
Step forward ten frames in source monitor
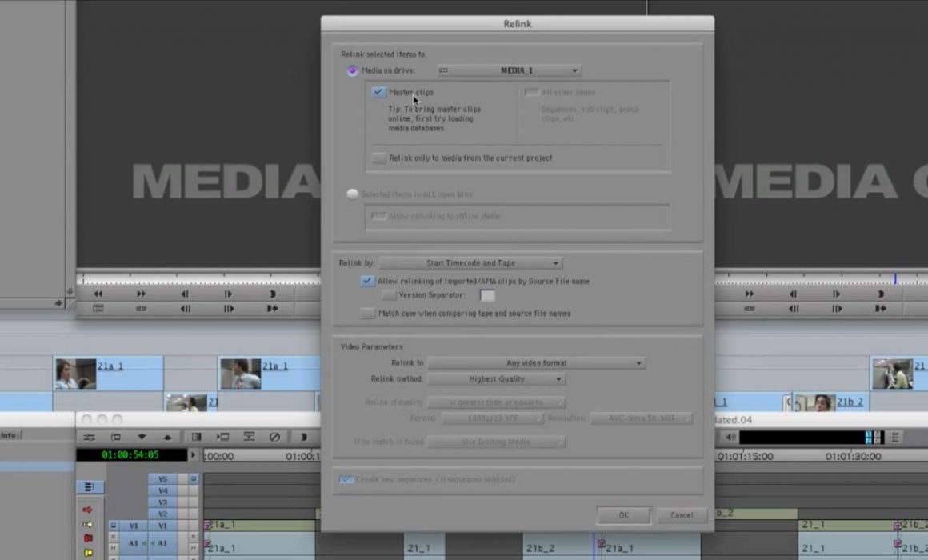click(229, 309)
